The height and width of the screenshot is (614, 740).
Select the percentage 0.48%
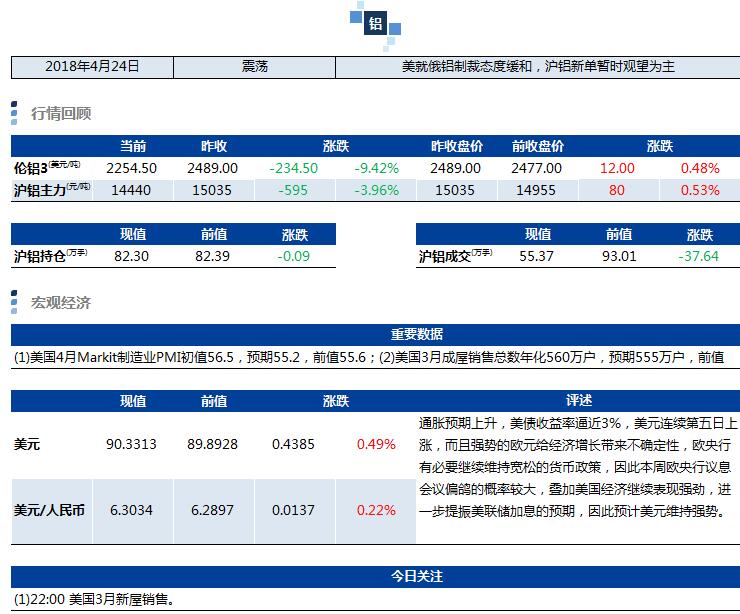(700, 168)
